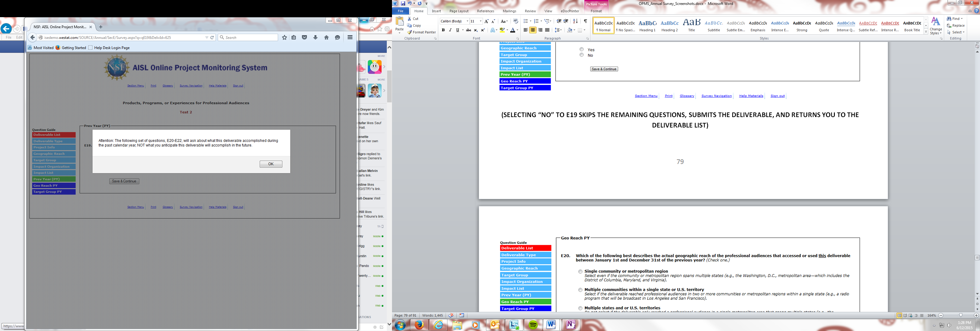Click the Sort A-Z icon
Image resolution: width=980 pixels, height=331 pixels.
click(575, 21)
